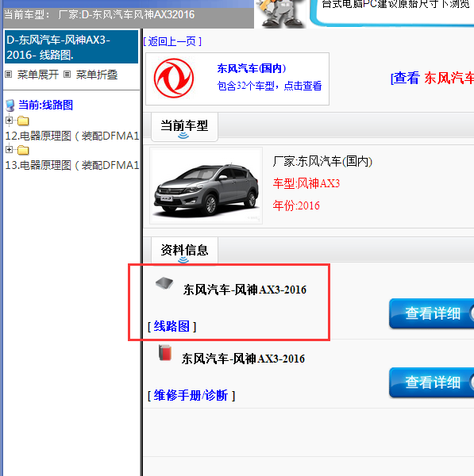
Task: Click the folder icon for 13.电器原理图
Action: [23, 150]
